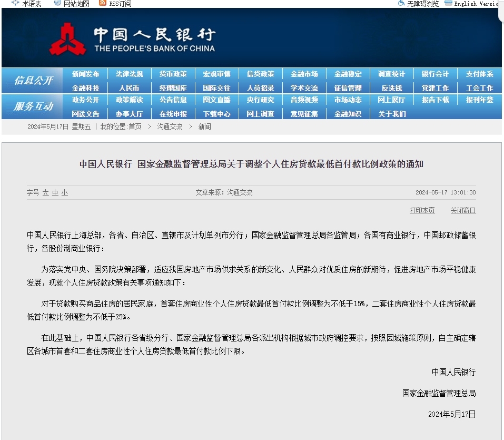
Task: Click 文章来源: 沟通交流 text
Action: [x=224, y=192]
